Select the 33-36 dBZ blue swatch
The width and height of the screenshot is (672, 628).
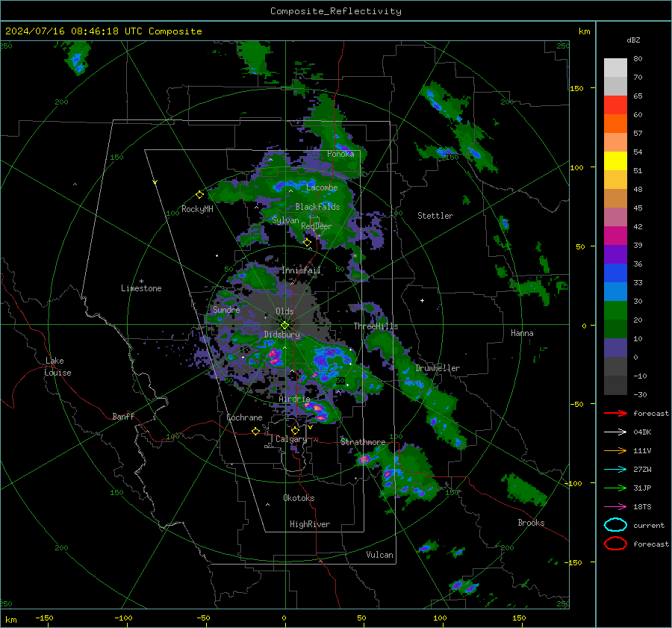615,273
